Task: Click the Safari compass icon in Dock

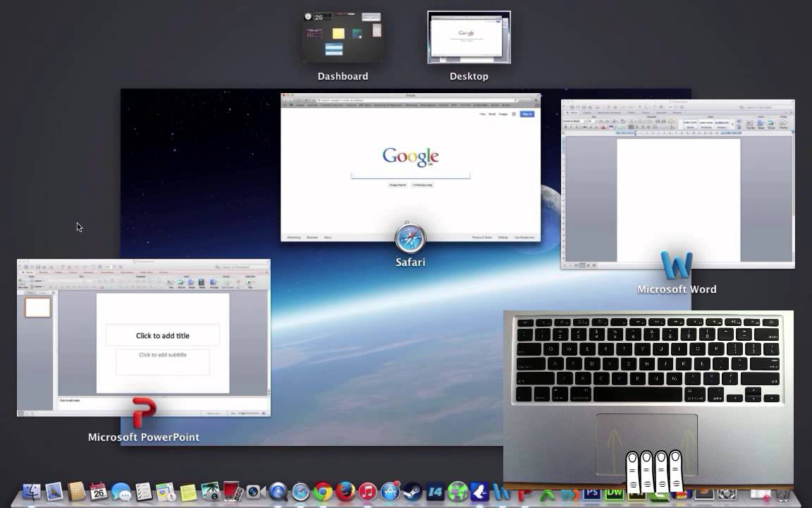Action: tap(300, 491)
